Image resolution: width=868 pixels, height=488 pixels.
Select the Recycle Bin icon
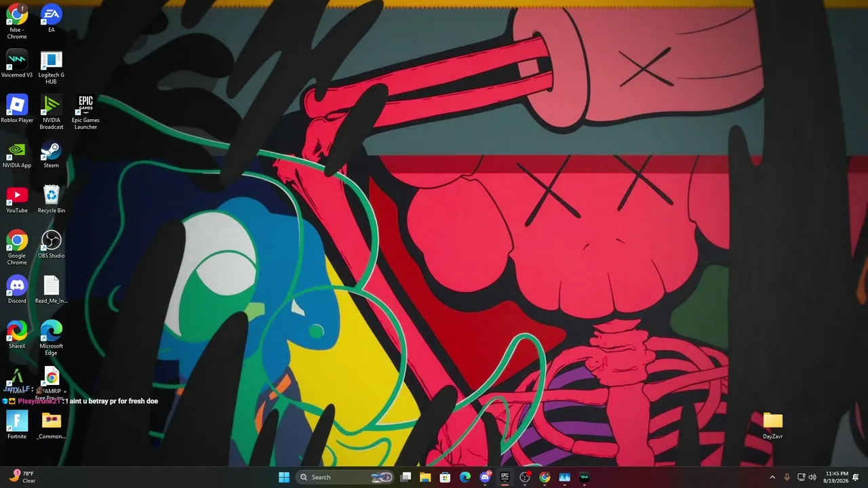point(52,199)
